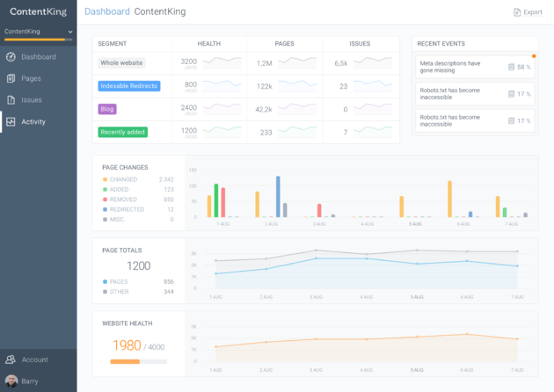Click the Account people icon
554x392 pixels.
(11, 359)
